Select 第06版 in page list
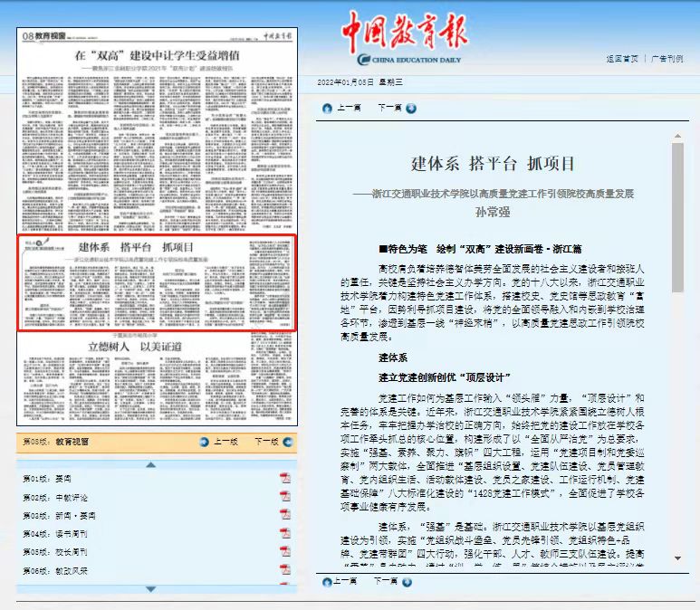Viewport: 700px width, 610px height. (55, 571)
